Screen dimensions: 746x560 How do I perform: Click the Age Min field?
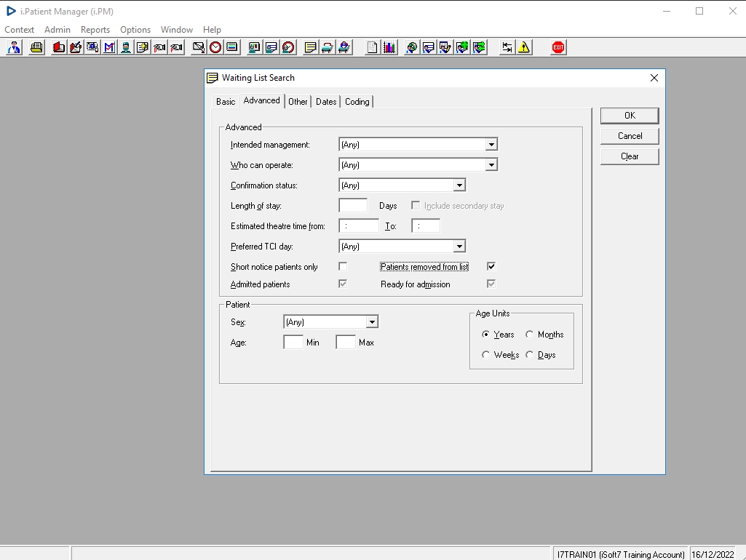pos(293,343)
